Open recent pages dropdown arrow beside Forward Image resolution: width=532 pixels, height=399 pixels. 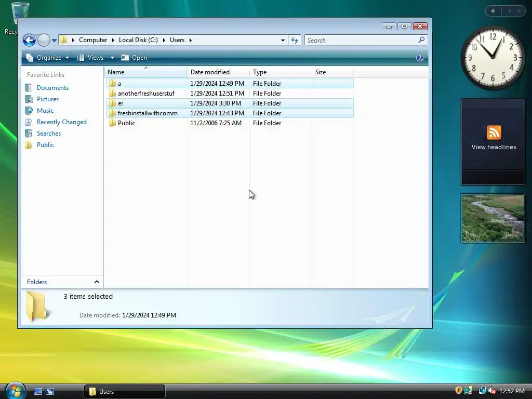pos(54,41)
